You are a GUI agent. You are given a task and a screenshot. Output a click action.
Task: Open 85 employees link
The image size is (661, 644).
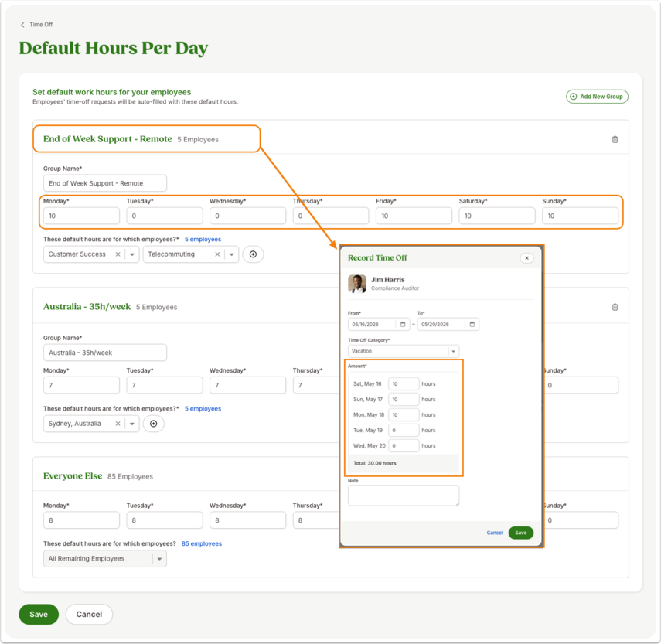pos(202,543)
